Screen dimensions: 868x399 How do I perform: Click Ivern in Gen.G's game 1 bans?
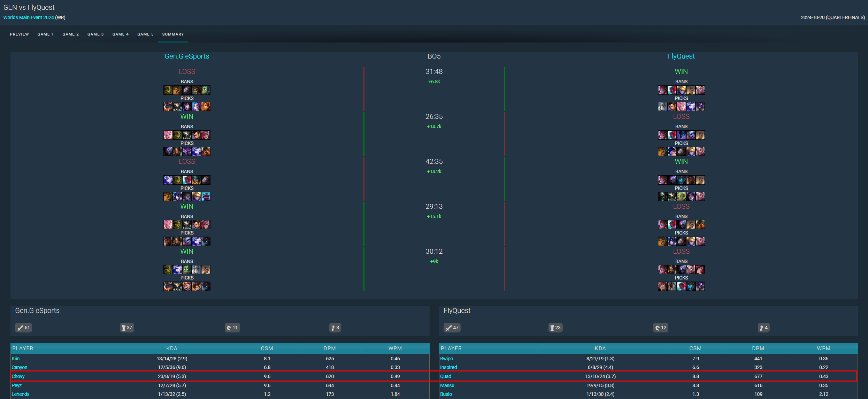(168, 90)
